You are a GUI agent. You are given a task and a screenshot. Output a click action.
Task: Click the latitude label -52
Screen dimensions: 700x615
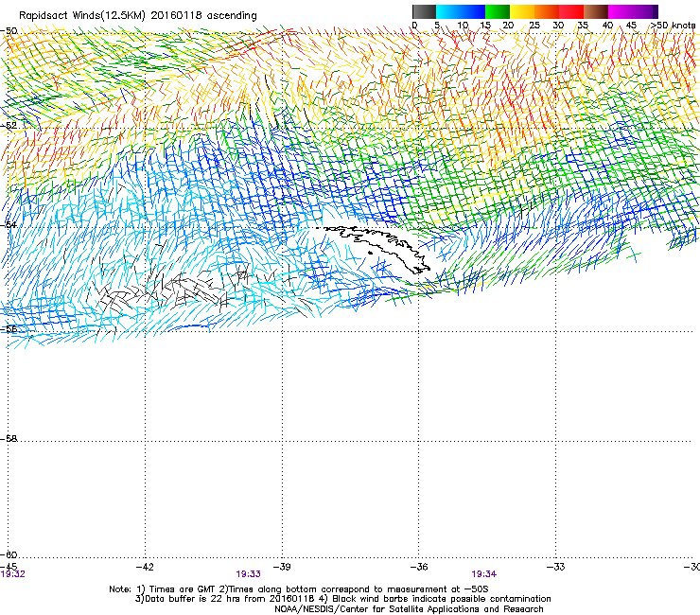(x=9, y=126)
